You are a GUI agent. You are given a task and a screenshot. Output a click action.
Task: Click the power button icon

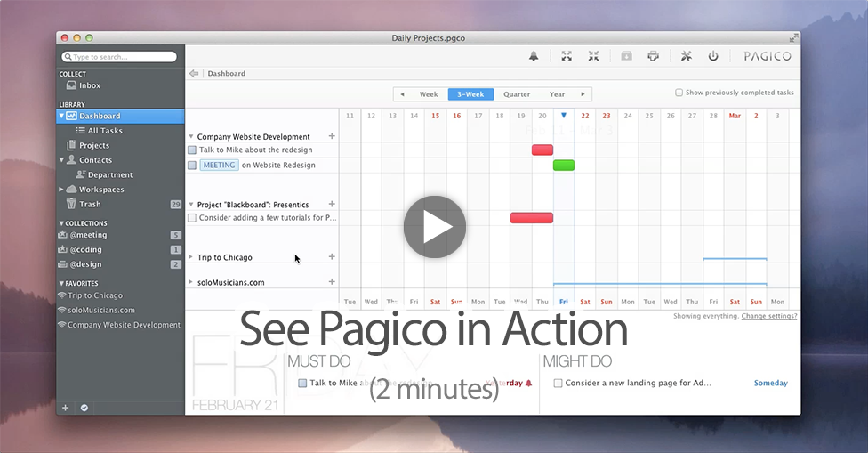(713, 56)
